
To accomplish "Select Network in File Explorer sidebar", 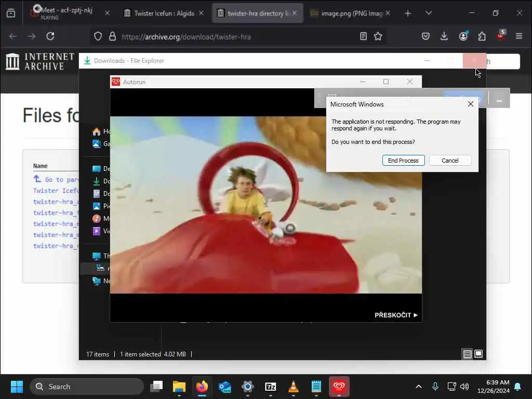I will [x=101, y=281].
